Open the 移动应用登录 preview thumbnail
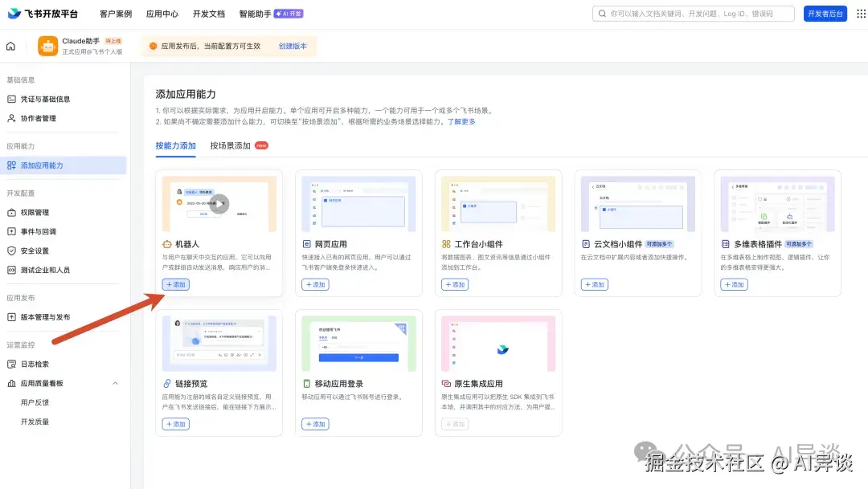The height and width of the screenshot is (489, 868). tap(358, 343)
